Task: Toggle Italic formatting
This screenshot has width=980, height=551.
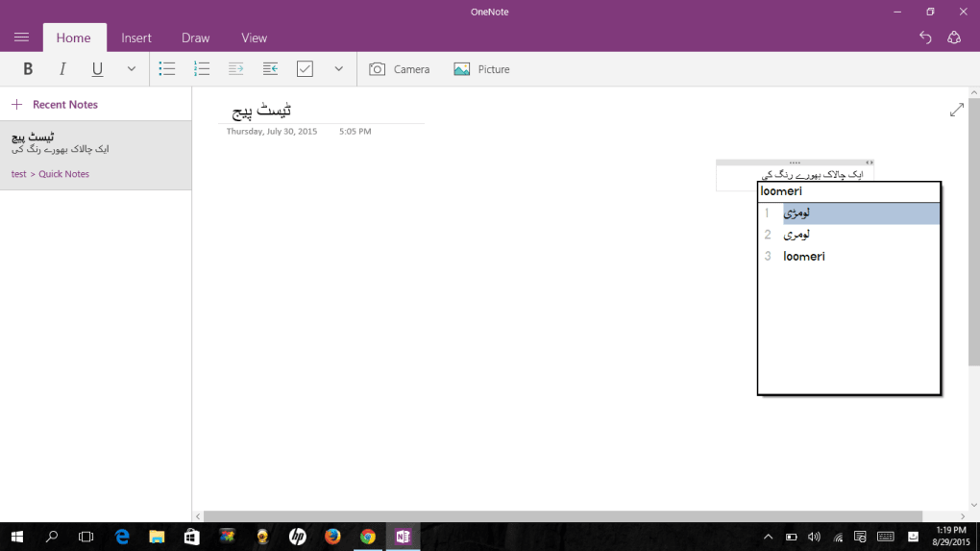Action: point(62,69)
